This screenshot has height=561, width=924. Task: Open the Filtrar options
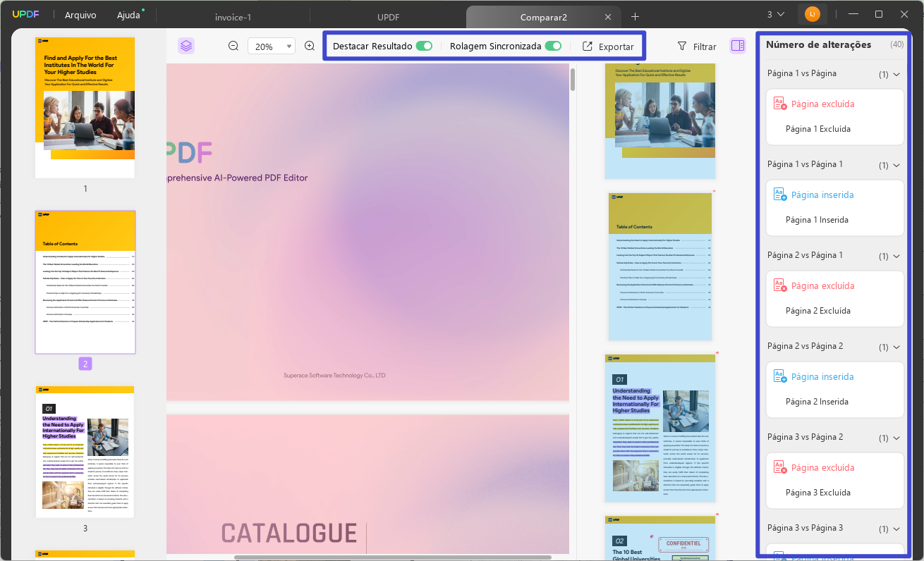[x=697, y=46]
